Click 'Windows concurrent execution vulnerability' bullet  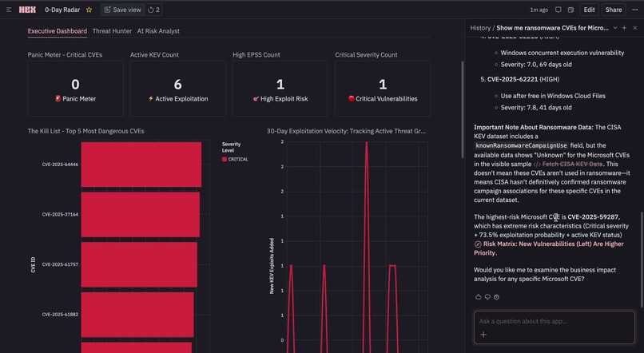pyautogui.click(x=563, y=53)
